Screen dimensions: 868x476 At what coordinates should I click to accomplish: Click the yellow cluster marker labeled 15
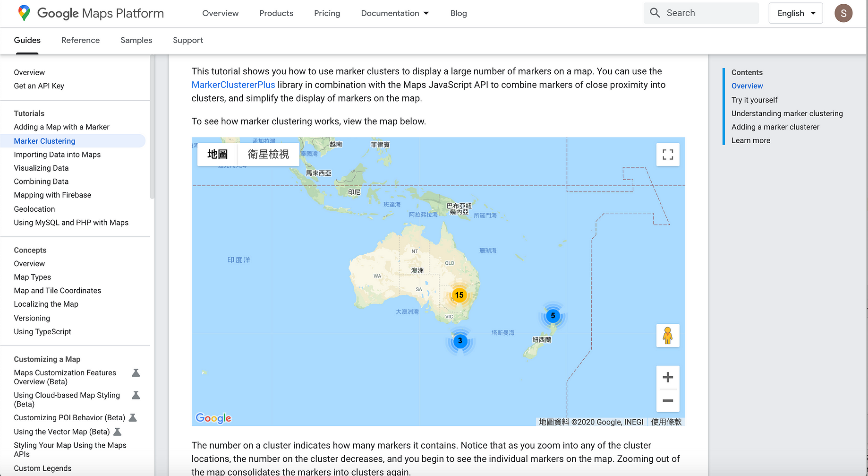pyautogui.click(x=459, y=295)
